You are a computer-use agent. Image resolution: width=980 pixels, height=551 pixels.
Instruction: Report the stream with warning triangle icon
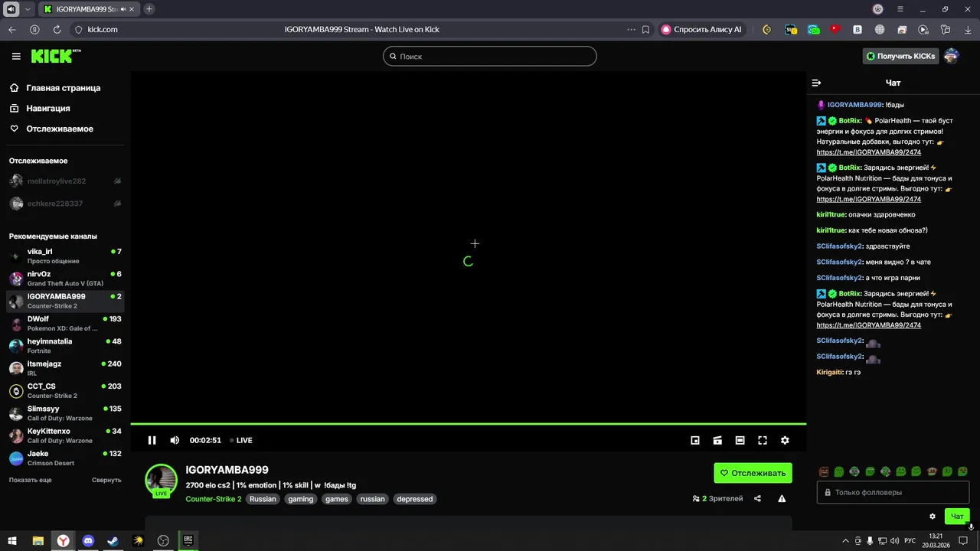[x=782, y=498]
